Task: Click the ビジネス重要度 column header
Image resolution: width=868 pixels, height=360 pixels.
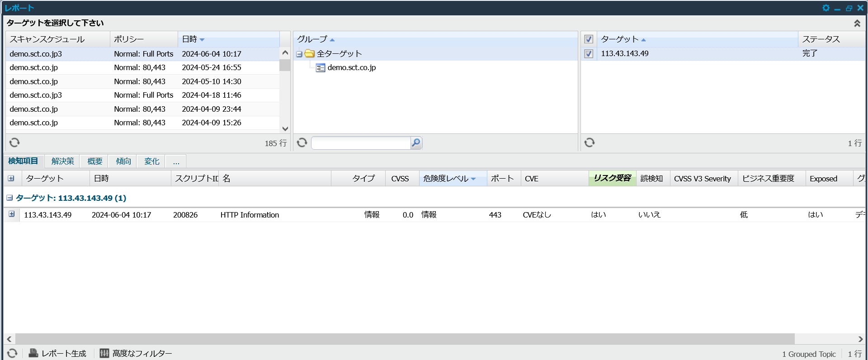Action: click(772, 179)
